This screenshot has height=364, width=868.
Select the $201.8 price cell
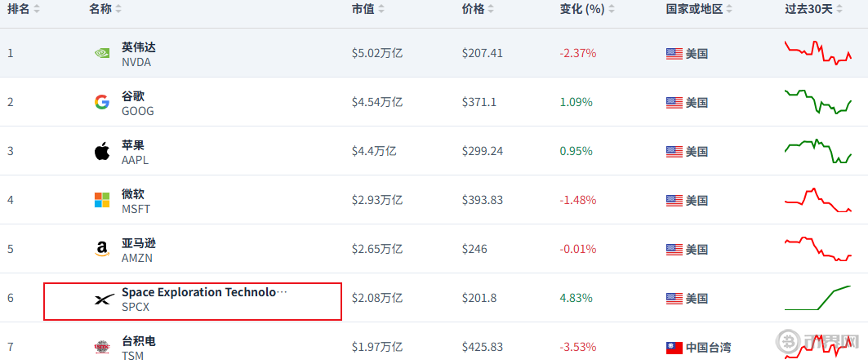[x=479, y=298]
